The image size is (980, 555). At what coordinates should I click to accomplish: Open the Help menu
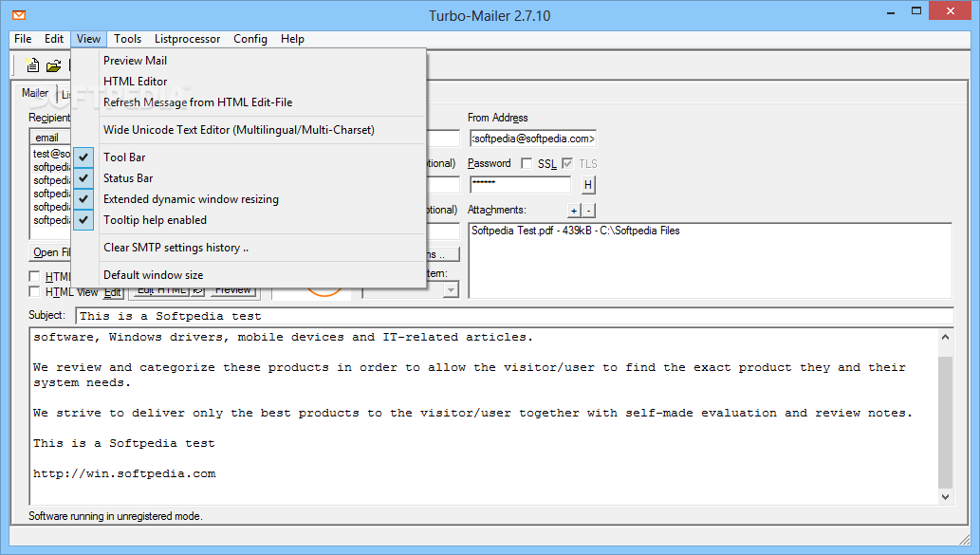292,39
